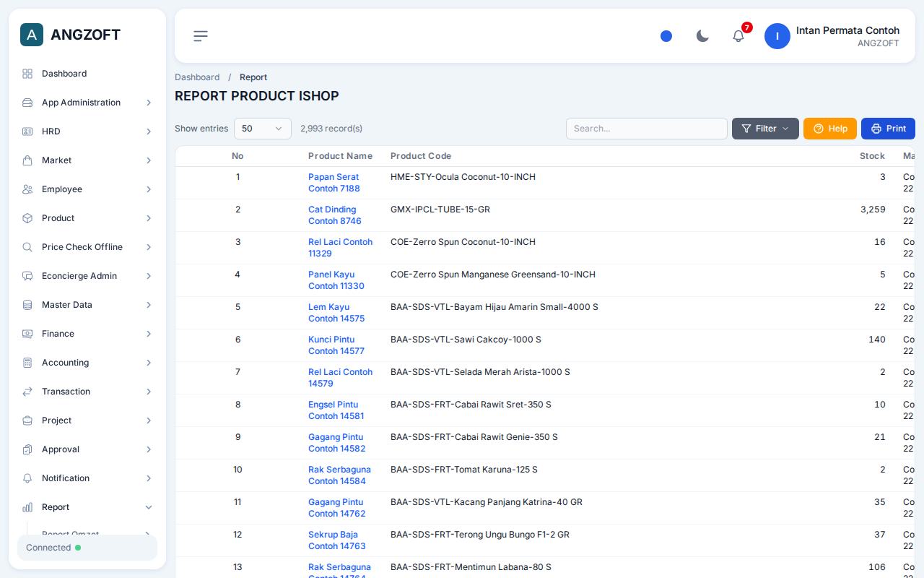Select the Employee menu item
This screenshot has width=924, height=578.
(87, 189)
